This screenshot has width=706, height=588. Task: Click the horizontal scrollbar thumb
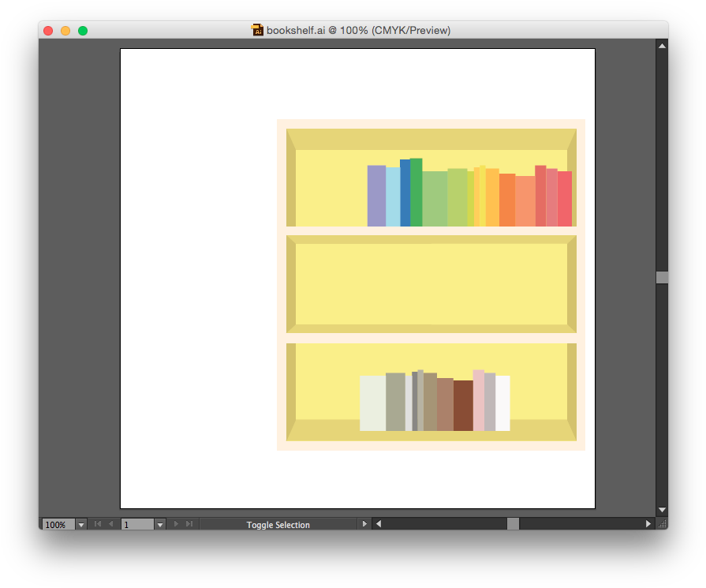click(x=513, y=524)
